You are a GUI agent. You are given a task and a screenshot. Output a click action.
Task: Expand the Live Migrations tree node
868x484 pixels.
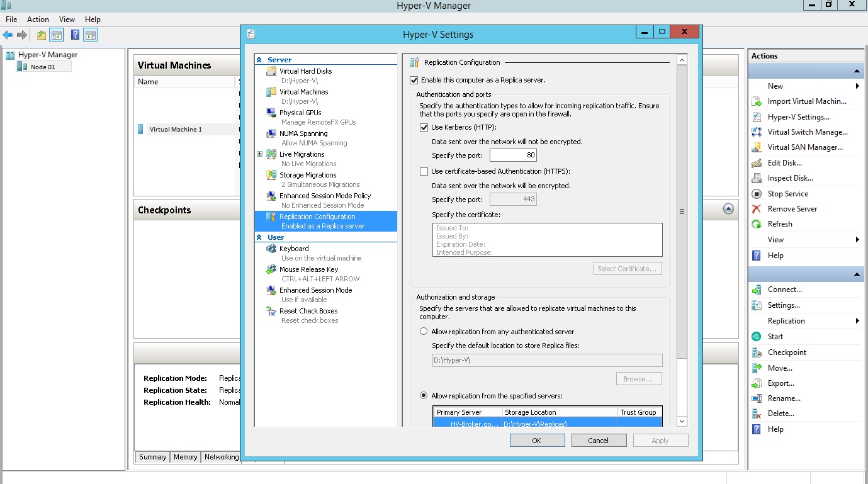pos(259,154)
